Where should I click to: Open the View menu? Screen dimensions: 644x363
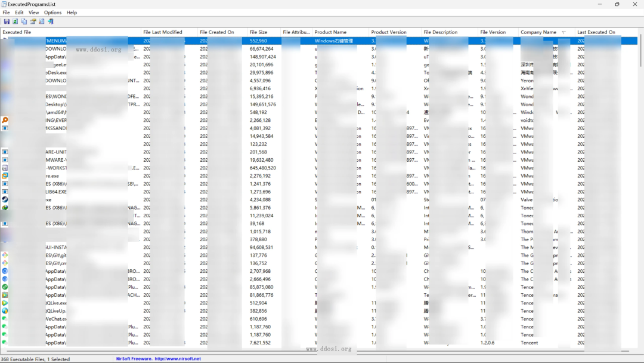coord(33,13)
